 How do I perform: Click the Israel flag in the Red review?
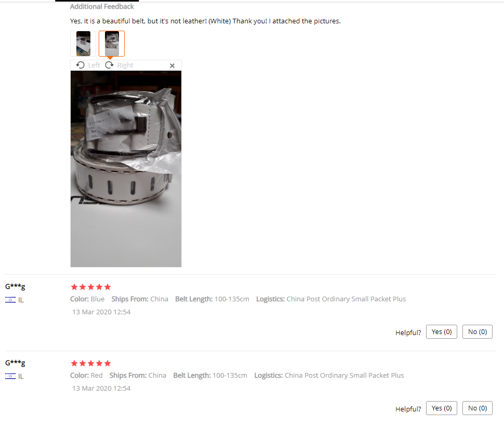(x=10, y=376)
